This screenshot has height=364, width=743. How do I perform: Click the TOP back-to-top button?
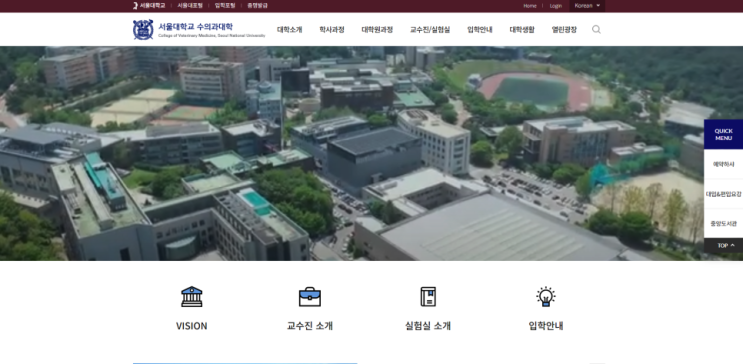[723, 246]
